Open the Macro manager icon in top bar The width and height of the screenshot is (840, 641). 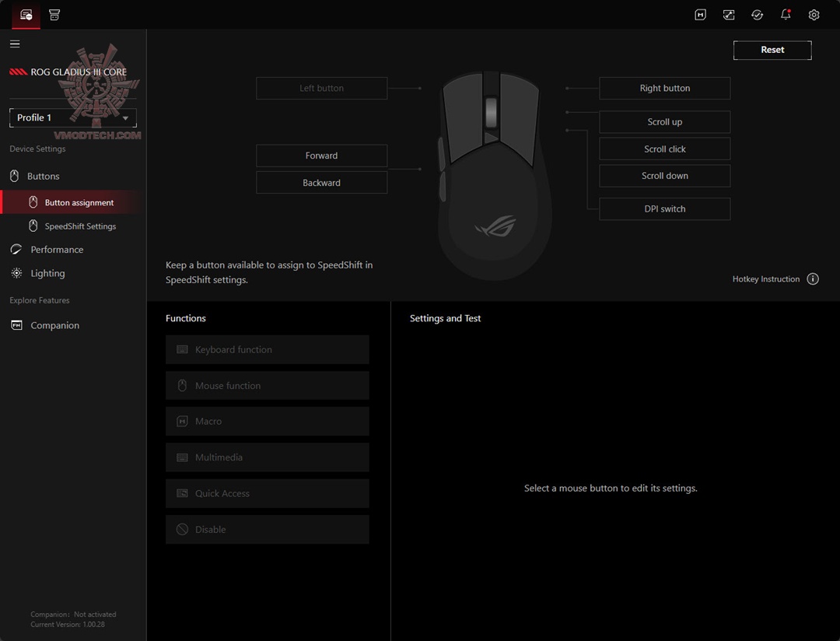(700, 15)
